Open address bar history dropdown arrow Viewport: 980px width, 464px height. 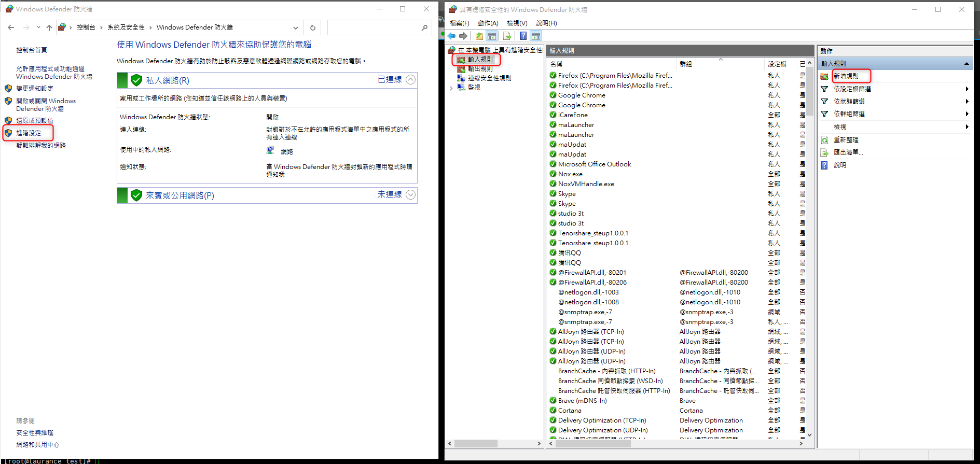coord(296,27)
